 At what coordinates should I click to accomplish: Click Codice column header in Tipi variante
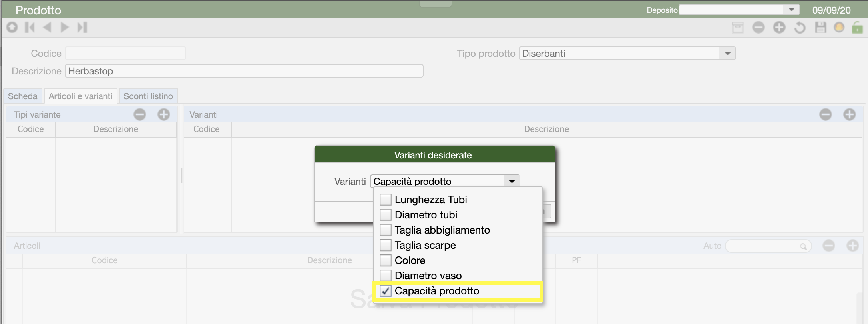31,129
